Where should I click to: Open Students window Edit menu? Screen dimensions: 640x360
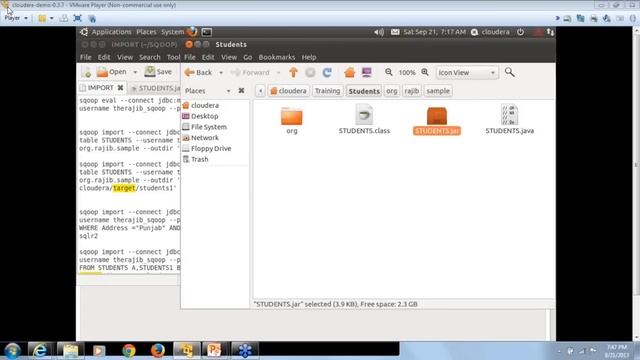point(208,57)
